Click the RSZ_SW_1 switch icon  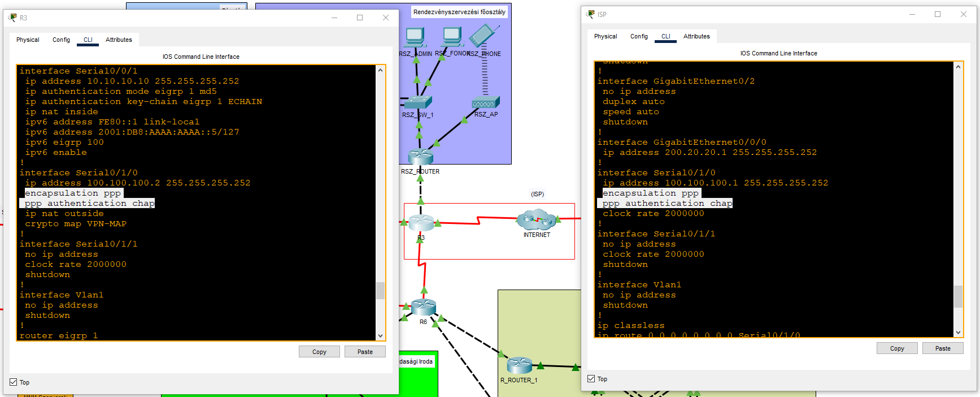pyautogui.click(x=419, y=102)
